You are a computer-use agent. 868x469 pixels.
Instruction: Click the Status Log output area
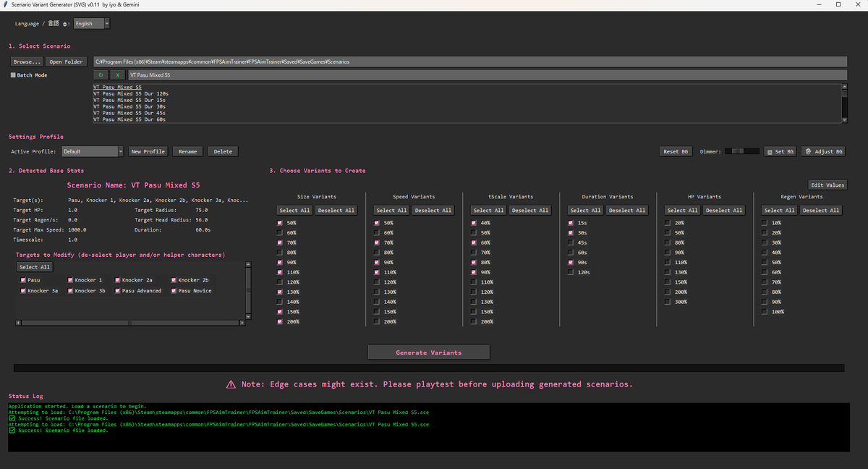point(430,427)
